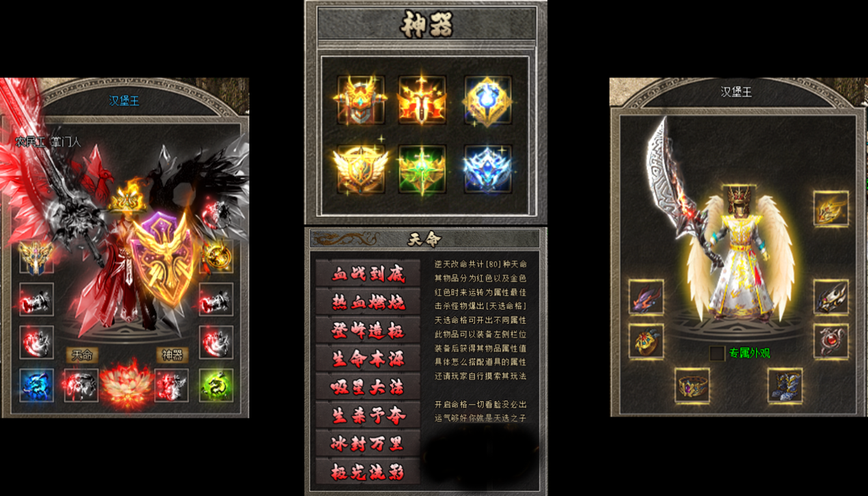Viewport: 868px width, 496px height.
Task: Choose the 血战到底 destiny button
Action: pos(368,273)
